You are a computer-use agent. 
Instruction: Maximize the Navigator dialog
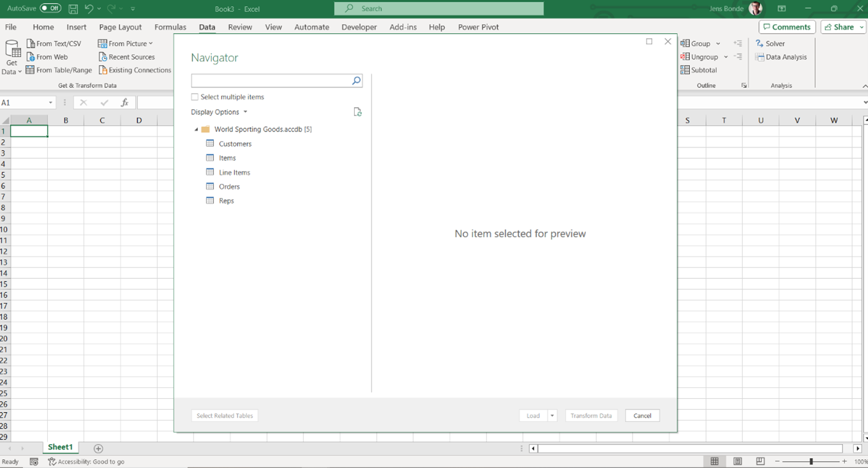(x=649, y=41)
